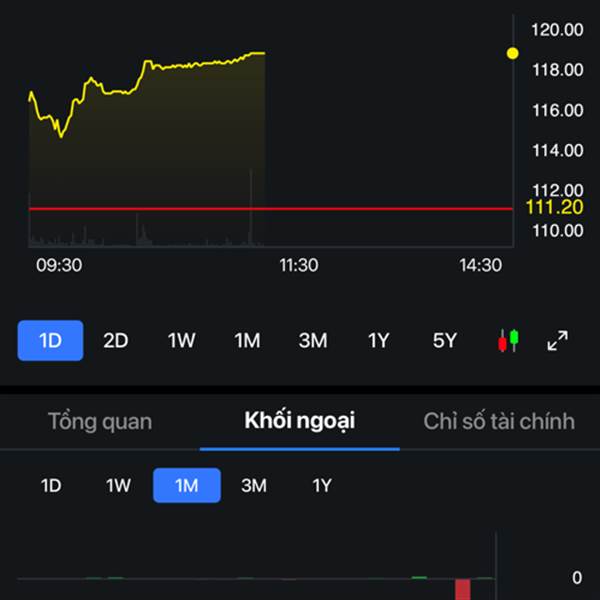Switch to candlestick chart view

(508, 340)
